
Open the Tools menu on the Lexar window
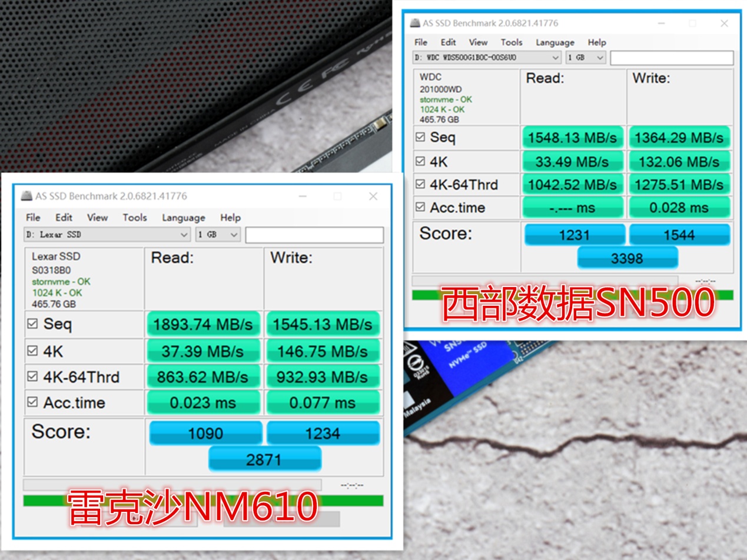pos(134,218)
